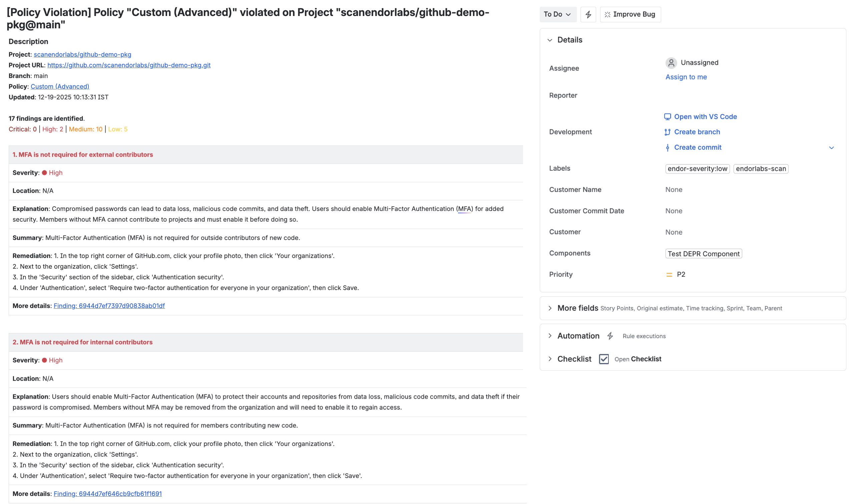The image size is (858, 504).
Task: Click the red High severity dot indicator
Action: coord(45,173)
